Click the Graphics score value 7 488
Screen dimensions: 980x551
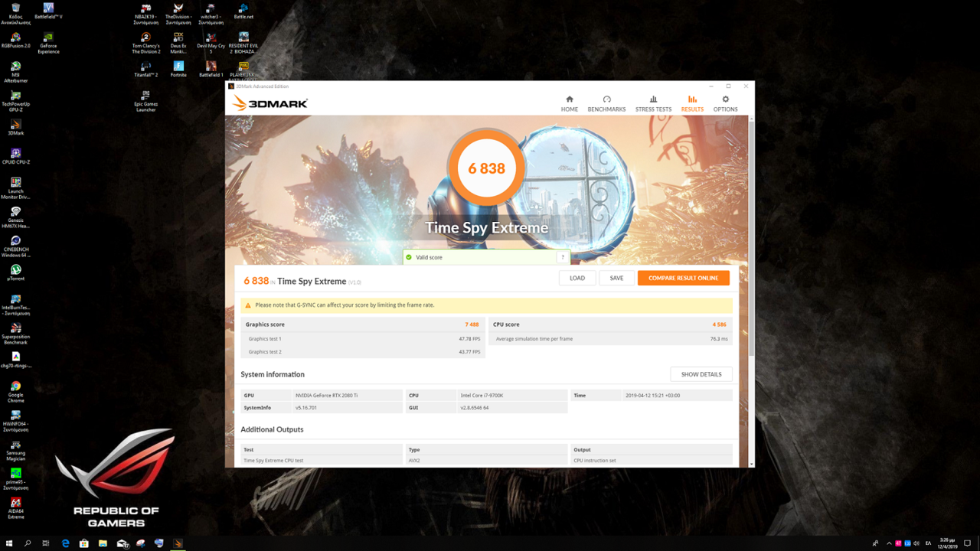pyautogui.click(x=472, y=324)
